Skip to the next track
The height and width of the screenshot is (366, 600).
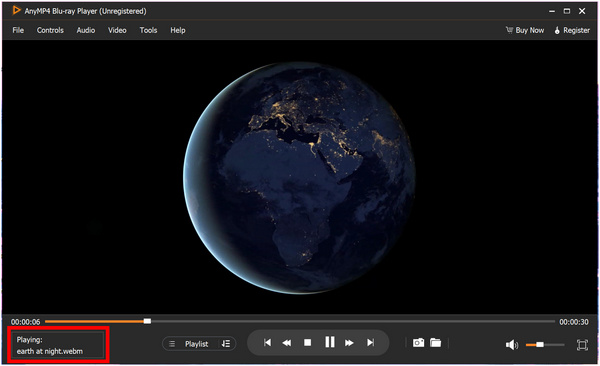pos(370,342)
